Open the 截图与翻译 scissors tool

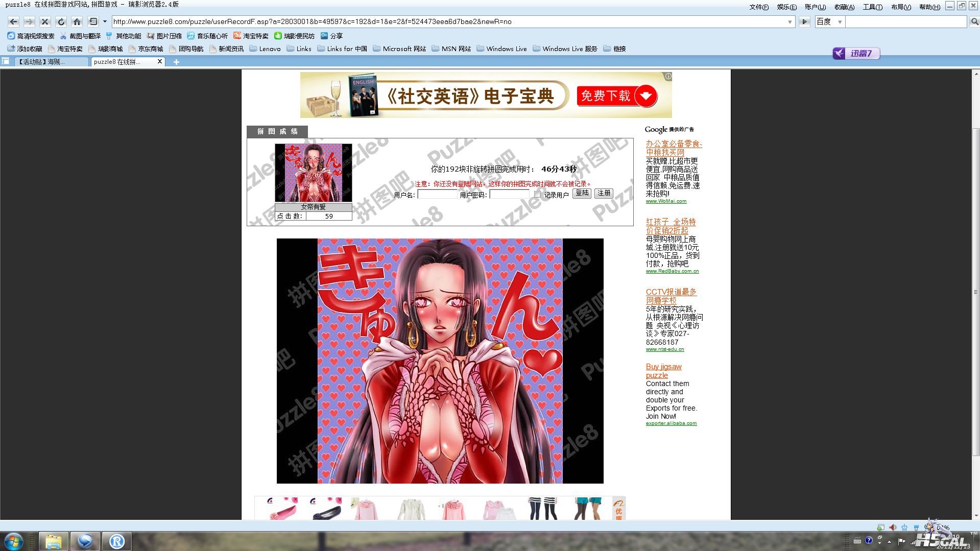coord(80,36)
